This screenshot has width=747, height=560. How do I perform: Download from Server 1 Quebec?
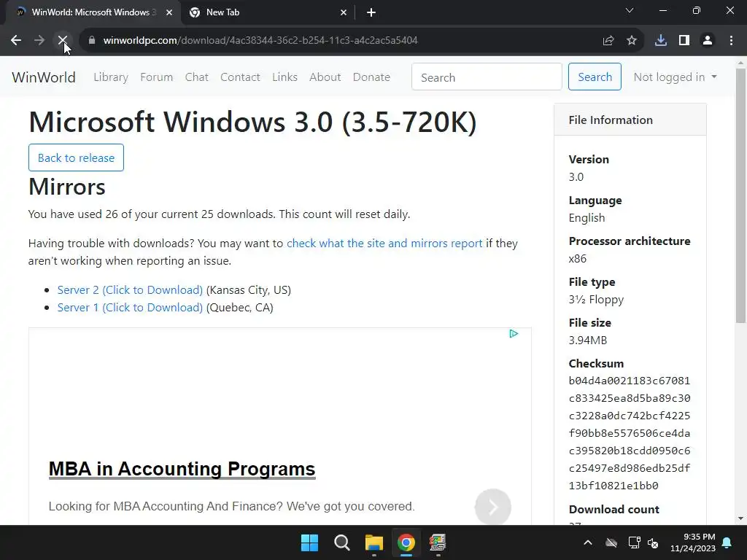pyautogui.click(x=130, y=308)
